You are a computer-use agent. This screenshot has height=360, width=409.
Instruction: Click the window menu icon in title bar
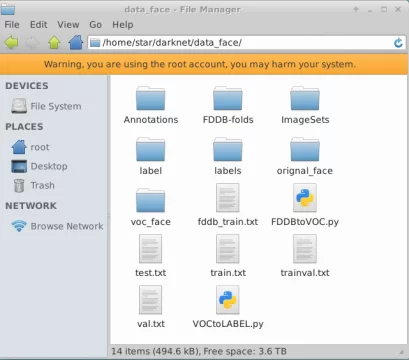(8, 9)
